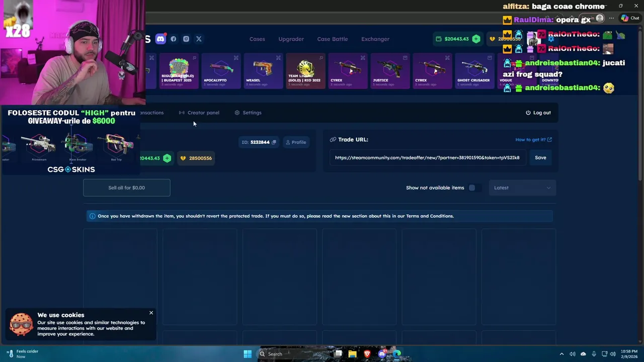The image size is (644, 362).
Task: Open the Facebook icon in the header
Action: point(174,39)
